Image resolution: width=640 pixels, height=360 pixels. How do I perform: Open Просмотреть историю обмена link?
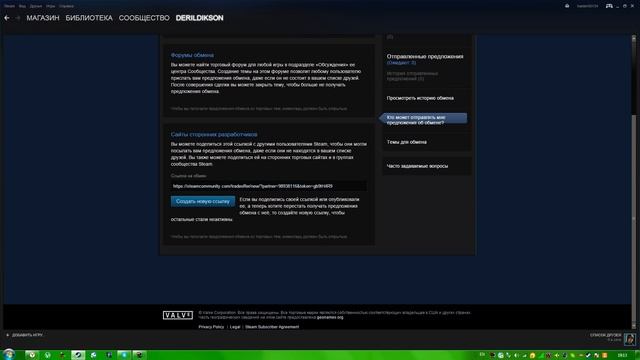[x=420, y=98]
